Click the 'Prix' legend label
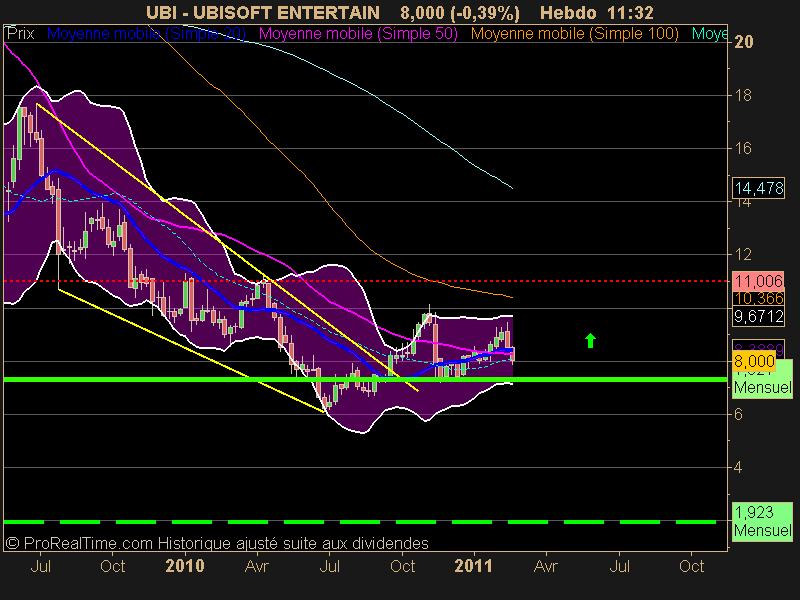 20,34
